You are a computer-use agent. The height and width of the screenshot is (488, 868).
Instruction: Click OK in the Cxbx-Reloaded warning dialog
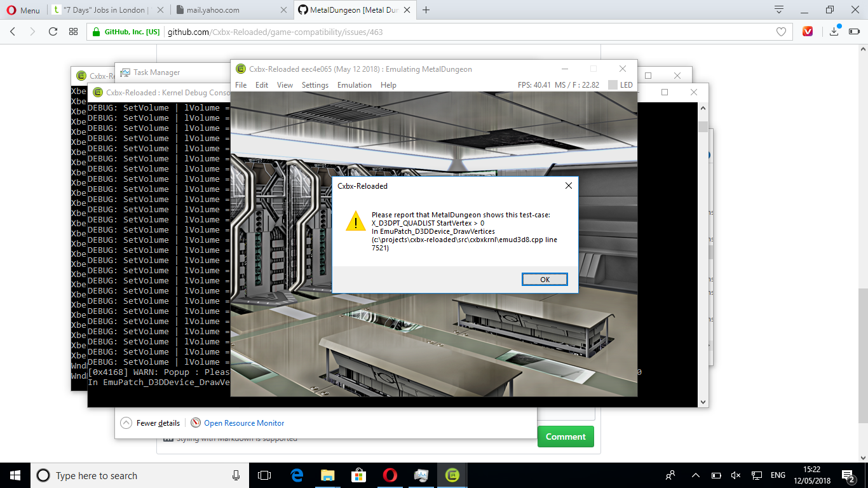pyautogui.click(x=545, y=280)
